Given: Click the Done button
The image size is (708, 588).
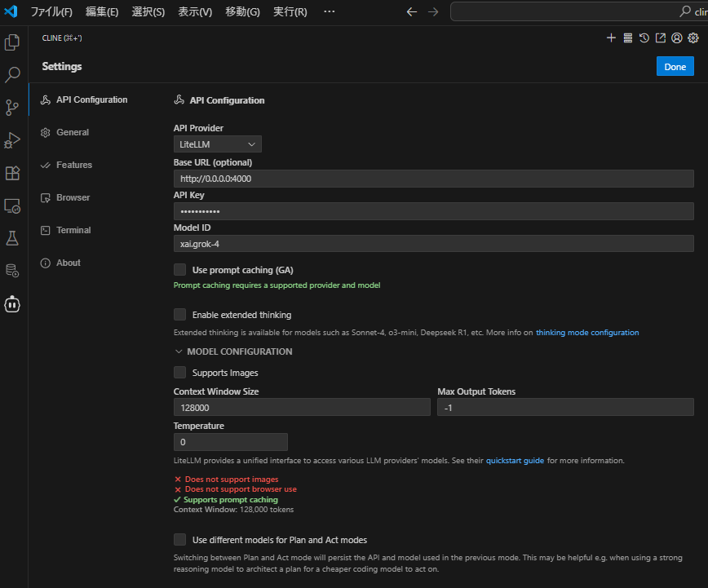Looking at the screenshot, I should [x=675, y=66].
